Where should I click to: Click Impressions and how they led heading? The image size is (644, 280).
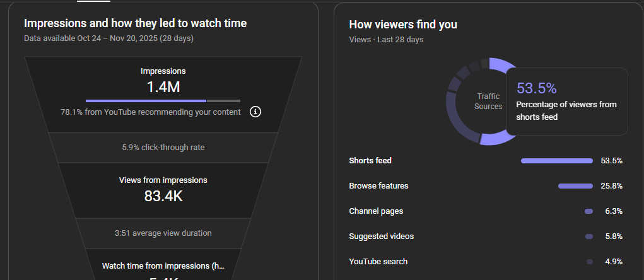pos(135,23)
